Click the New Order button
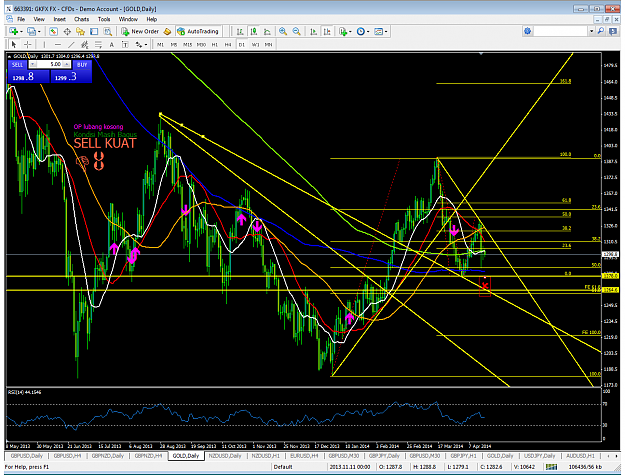This screenshot has height=475, width=625. point(140,31)
